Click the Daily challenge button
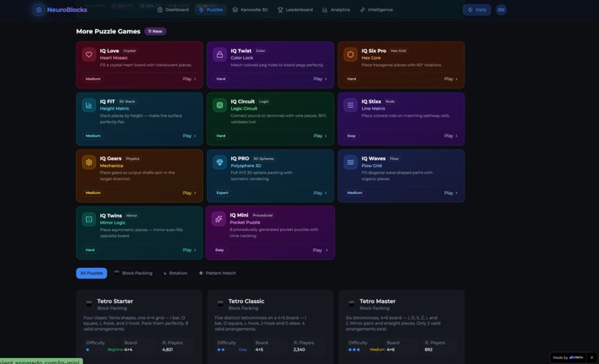599x364 pixels. pyautogui.click(x=477, y=10)
